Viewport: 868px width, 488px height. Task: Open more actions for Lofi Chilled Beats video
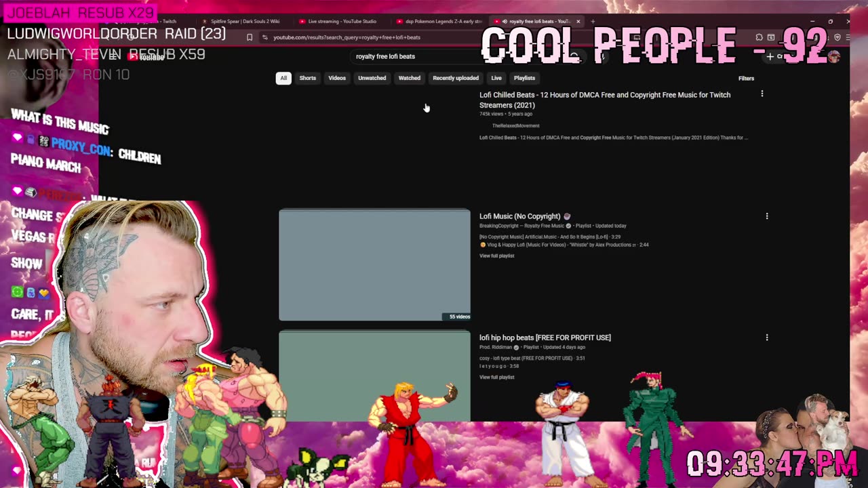click(762, 94)
